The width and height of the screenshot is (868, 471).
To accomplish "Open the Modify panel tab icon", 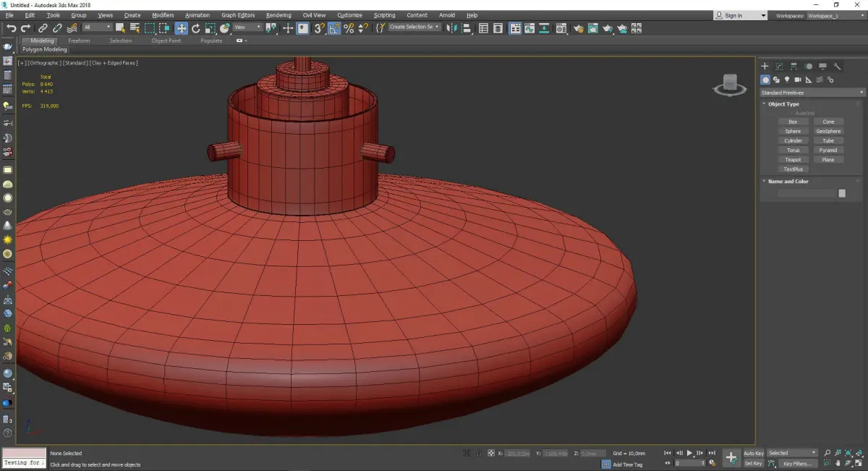I will 779,66.
